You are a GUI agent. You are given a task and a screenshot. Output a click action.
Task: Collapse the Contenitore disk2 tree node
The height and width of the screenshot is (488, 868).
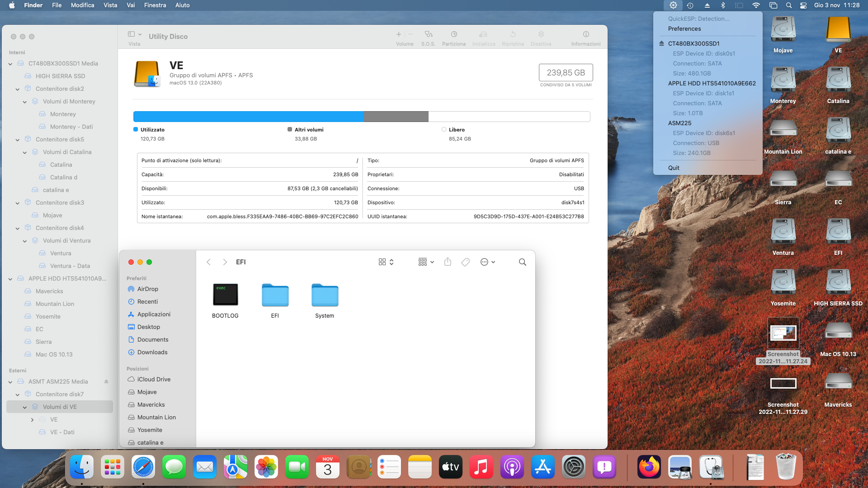(x=18, y=89)
